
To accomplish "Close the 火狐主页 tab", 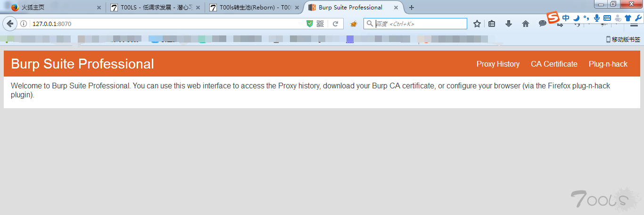I will 99,8.
